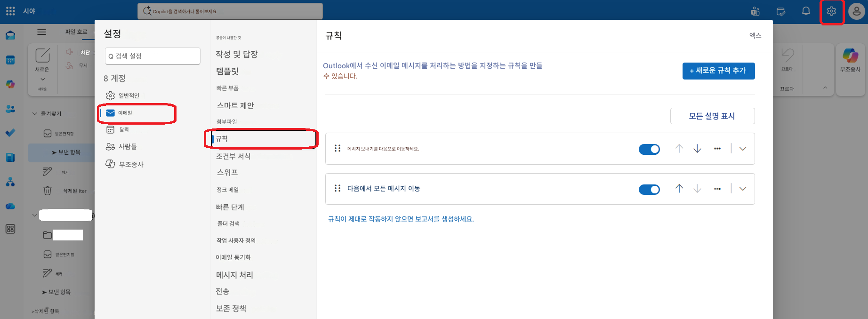
Task: Switch to 파일 ribbon tab
Action: click(x=70, y=32)
